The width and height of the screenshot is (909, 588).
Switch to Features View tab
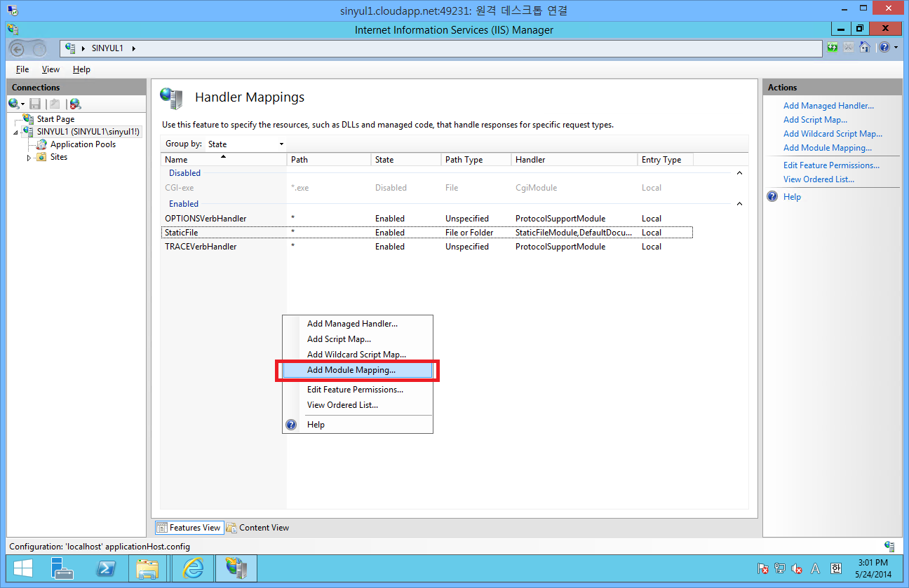(x=189, y=528)
